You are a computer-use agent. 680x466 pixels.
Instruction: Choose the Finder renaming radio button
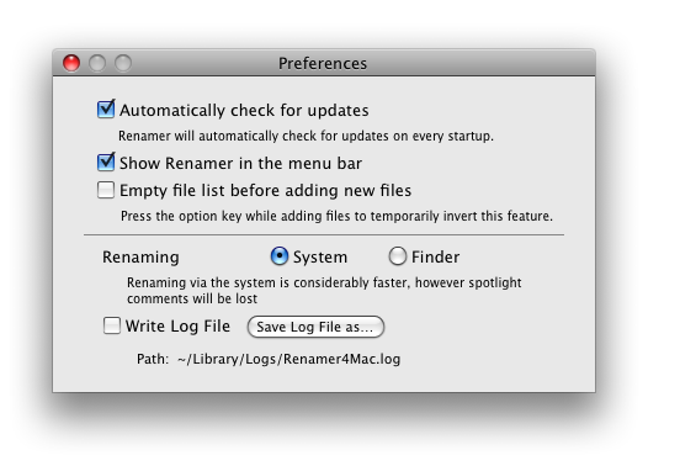coord(397,256)
